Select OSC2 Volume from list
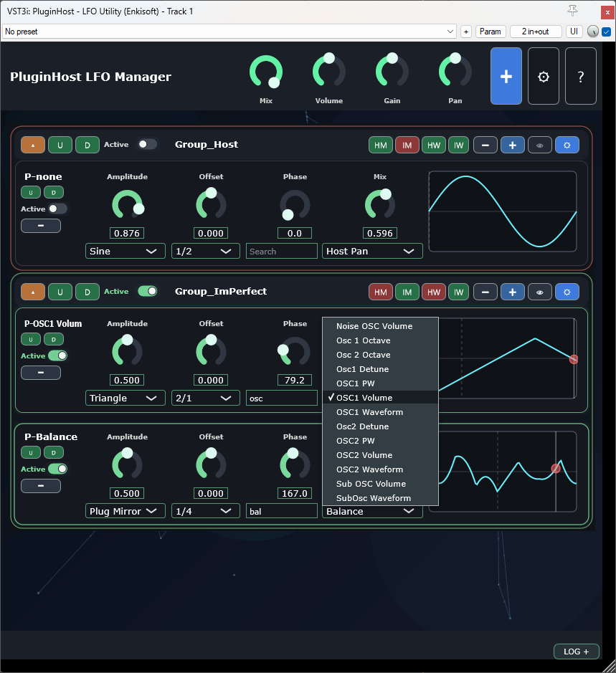 380,455
